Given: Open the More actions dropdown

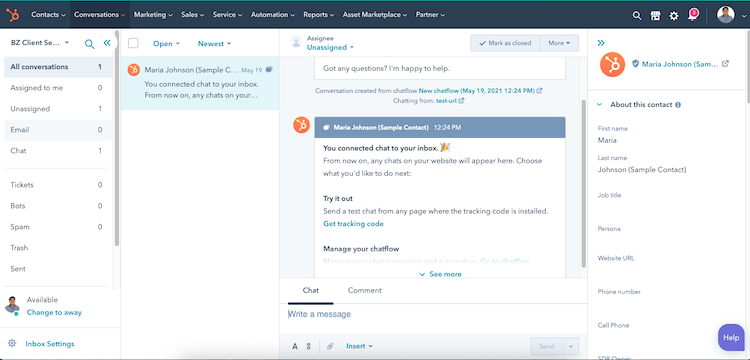Looking at the screenshot, I should click(559, 43).
